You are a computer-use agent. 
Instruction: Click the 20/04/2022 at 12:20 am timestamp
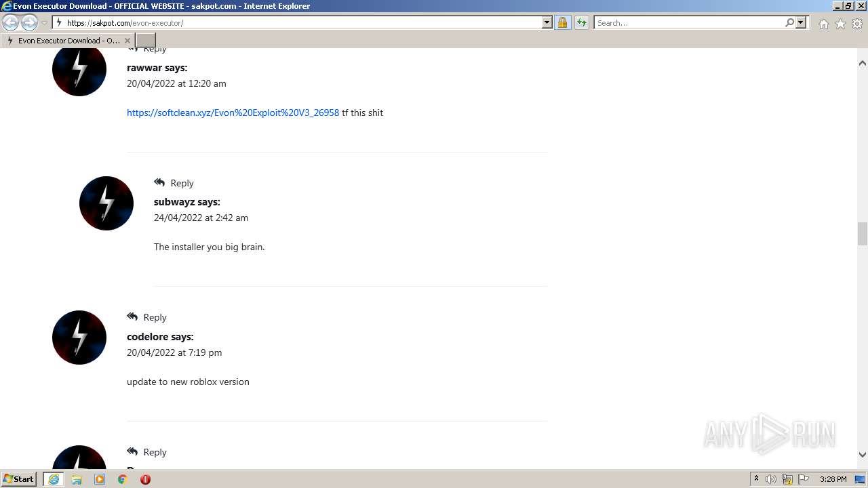(176, 83)
